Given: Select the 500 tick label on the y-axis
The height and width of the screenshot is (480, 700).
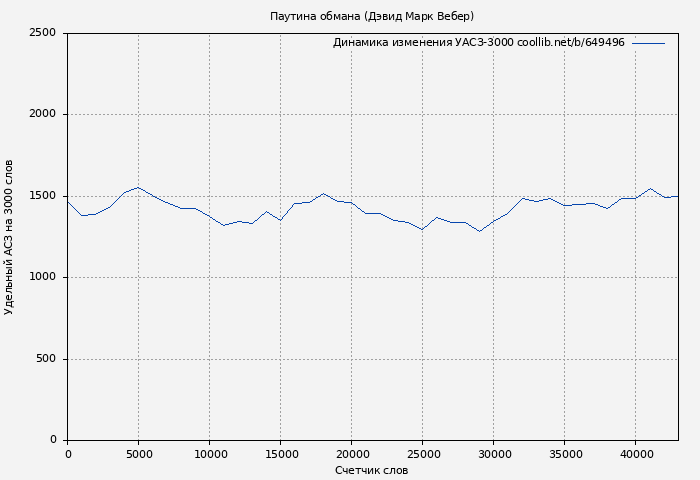Looking at the screenshot, I should 46,359.
